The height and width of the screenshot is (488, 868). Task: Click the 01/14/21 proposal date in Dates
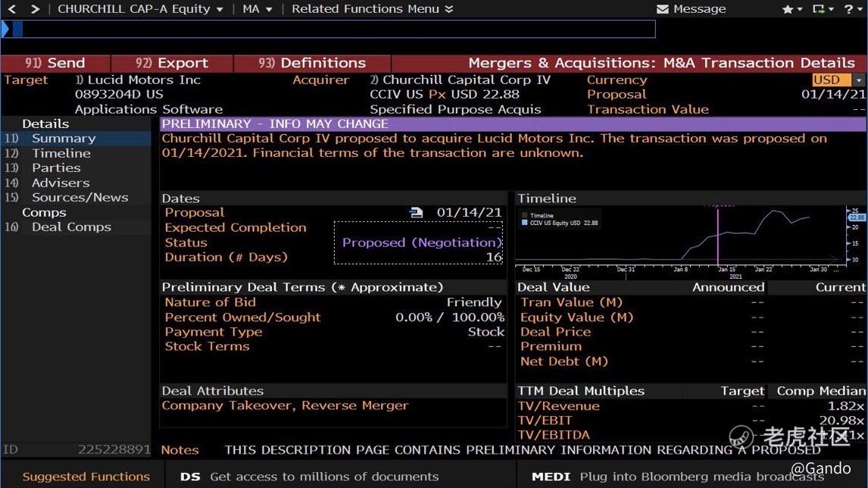[x=469, y=213]
